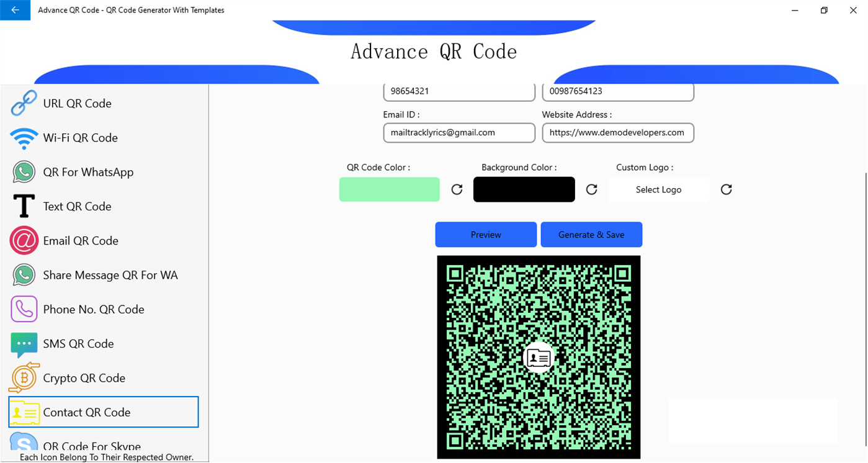Click the QR Code Color label
Image resolution: width=868 pixels, height=463 pixels.
tap(378, 168)
